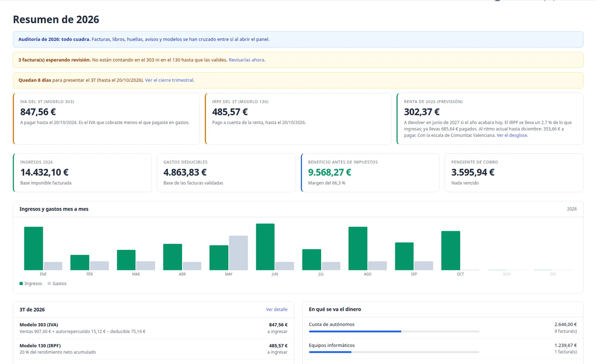Open the 'Revisarlas ahora' link
Screen dimensions: 601x364
pos(246,60)
